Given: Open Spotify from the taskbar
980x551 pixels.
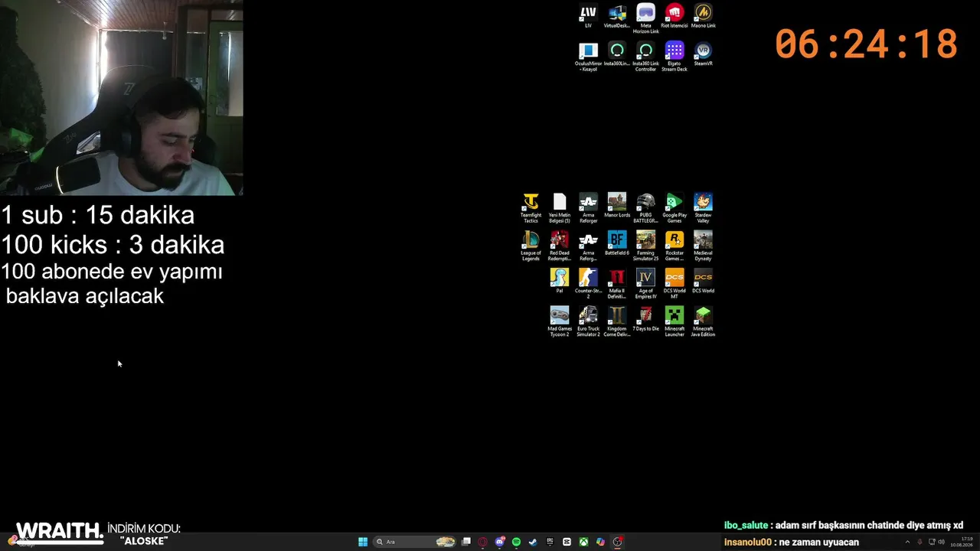Looking at the screenshot, I should (516, 542).
